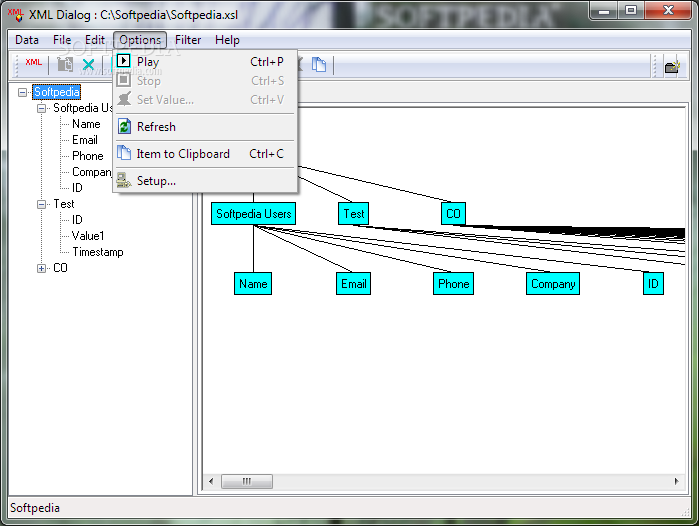The height and width of the screenshot is (526, 699).
Task: Select the Softpedia root tree item
Action: (x=57, y=92)
